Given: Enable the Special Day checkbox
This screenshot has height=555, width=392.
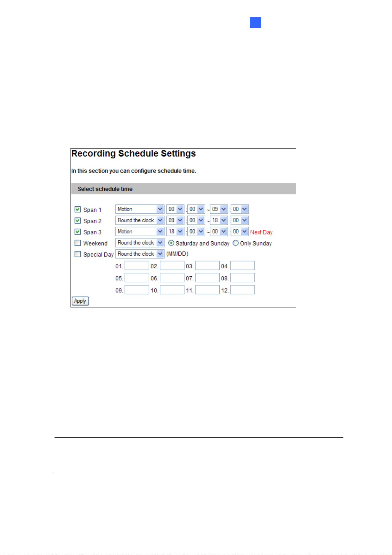Looking at the screenshot, I should (78, 254).
